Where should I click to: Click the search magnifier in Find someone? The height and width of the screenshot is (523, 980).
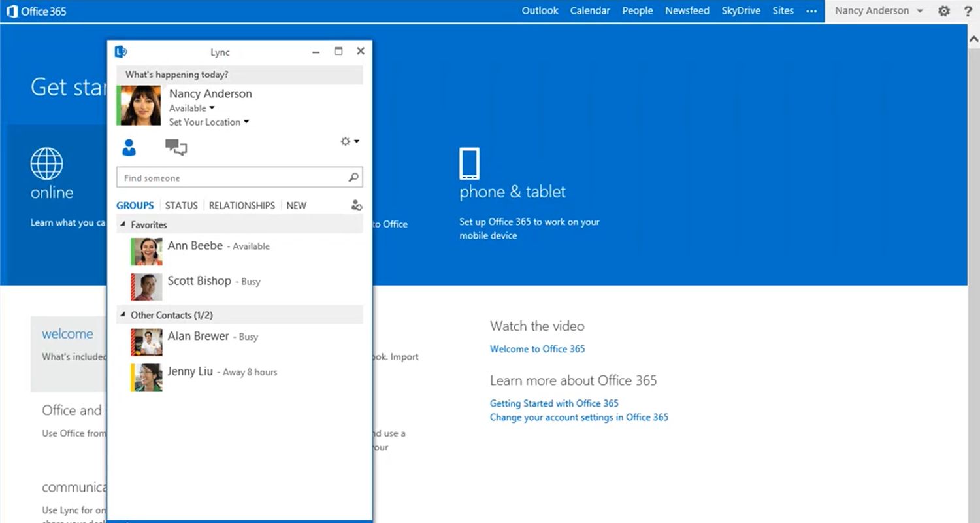pos(353,177)
